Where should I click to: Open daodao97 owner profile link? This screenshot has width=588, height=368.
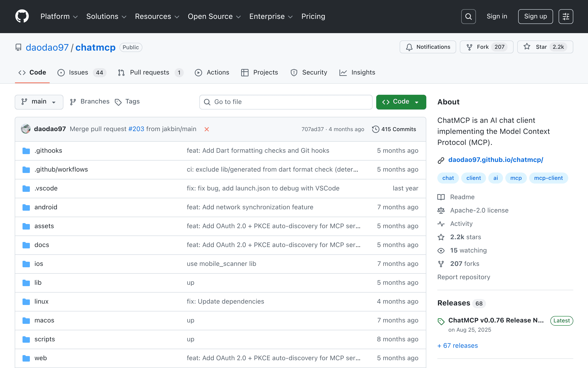tap(47, 47)
